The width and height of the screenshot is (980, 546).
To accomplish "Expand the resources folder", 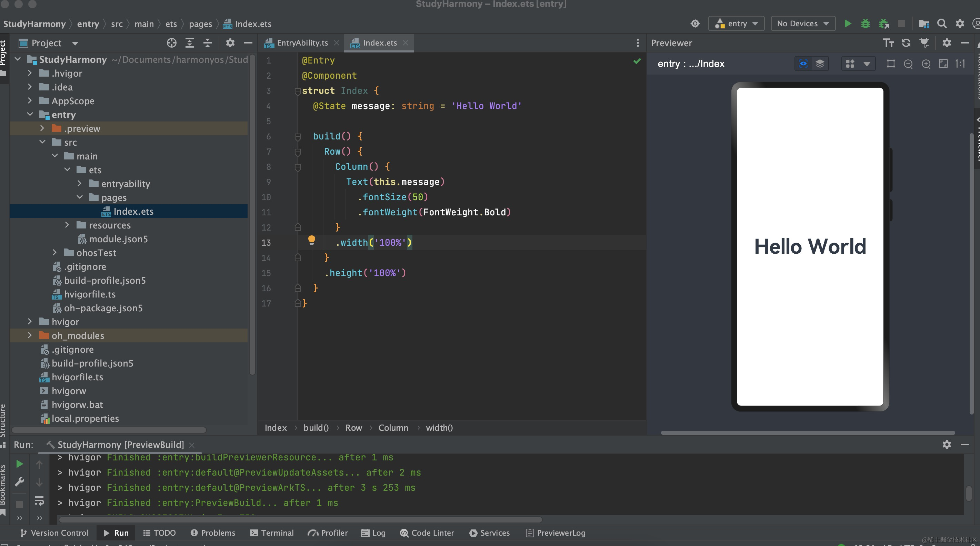I will 67,225.
